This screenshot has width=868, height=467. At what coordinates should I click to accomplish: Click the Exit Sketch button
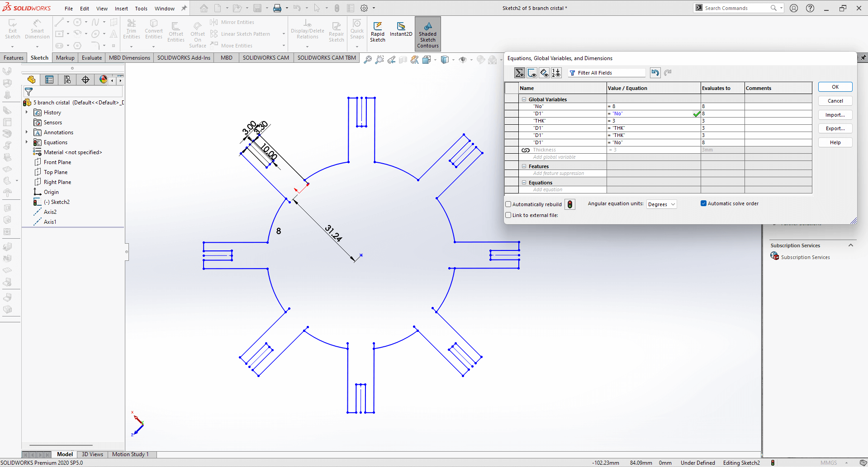coord(13,30)
